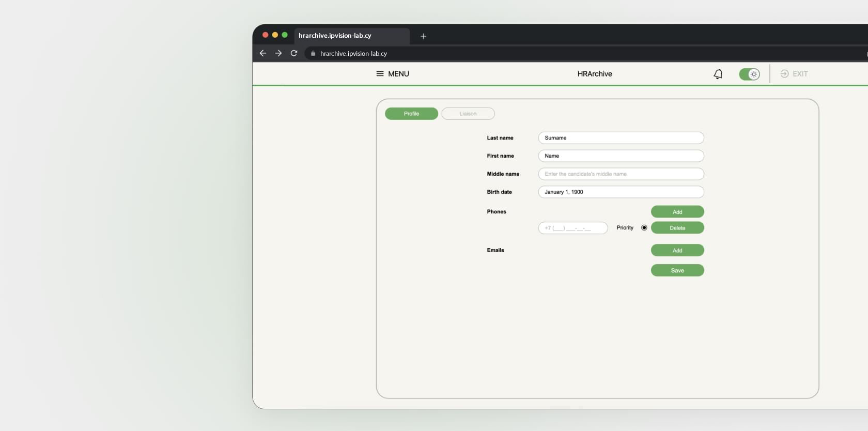Save the profile form
The image size is (868, 431).
tap(677, 270)
